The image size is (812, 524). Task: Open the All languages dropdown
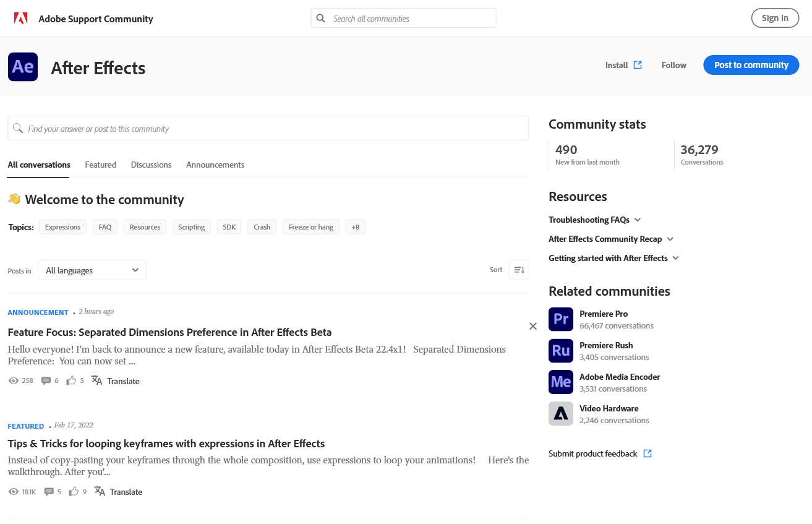click(x=92, y=270)
